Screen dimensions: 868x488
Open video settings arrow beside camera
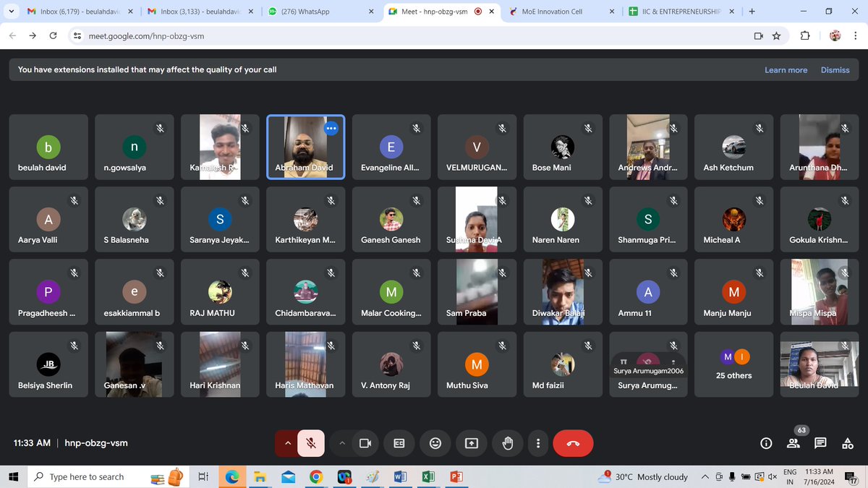(x=342, y=443)
